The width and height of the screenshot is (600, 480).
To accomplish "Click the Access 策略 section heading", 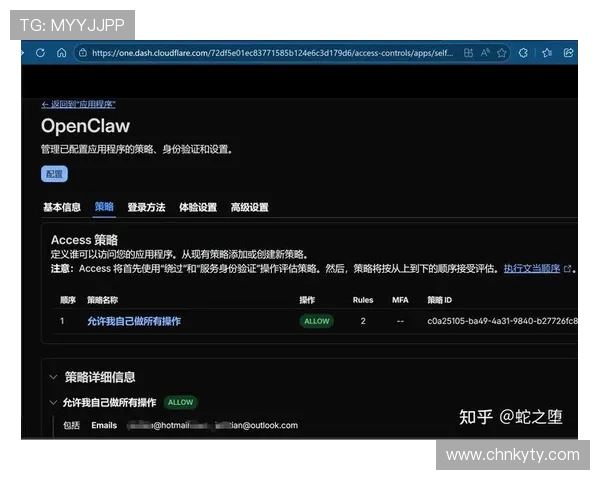I will click(85, 240).
